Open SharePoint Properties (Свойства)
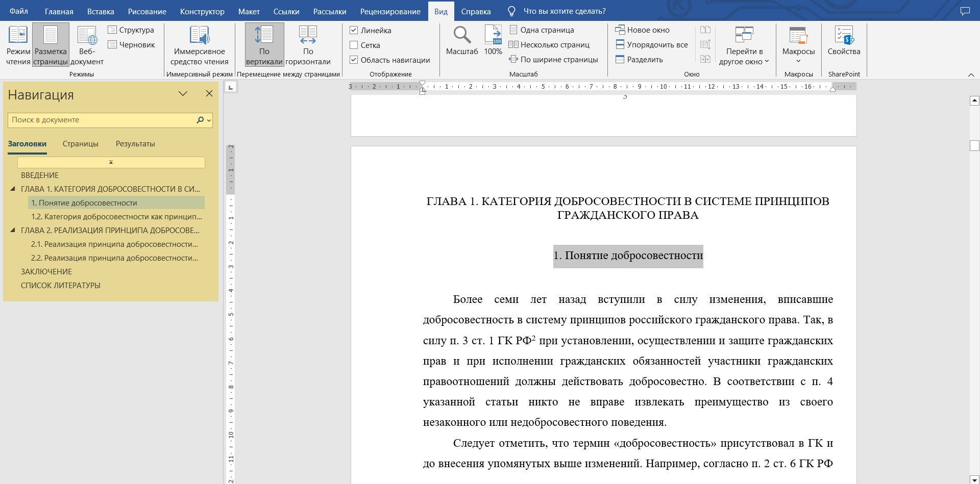This screenshot has width=980, height=484. [844, 41]
